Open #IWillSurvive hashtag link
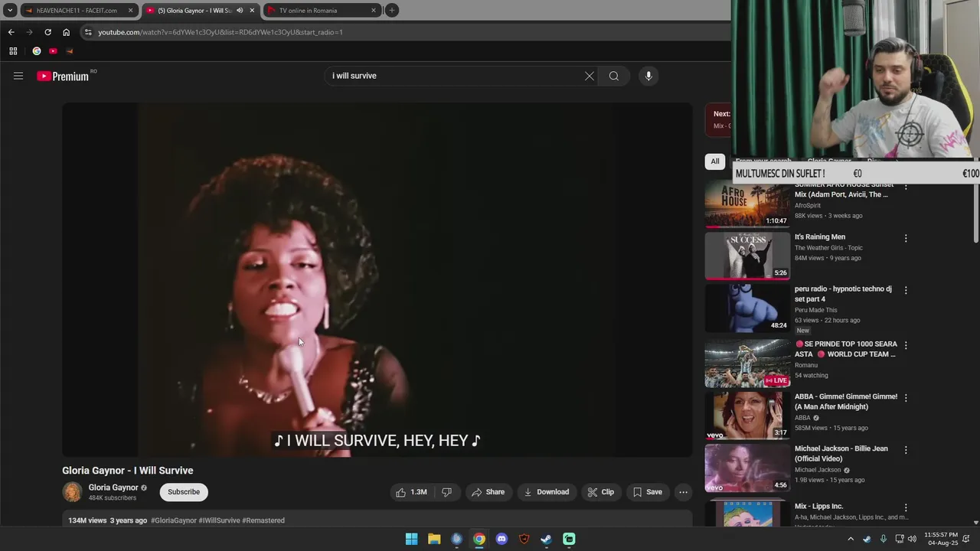 219,520
